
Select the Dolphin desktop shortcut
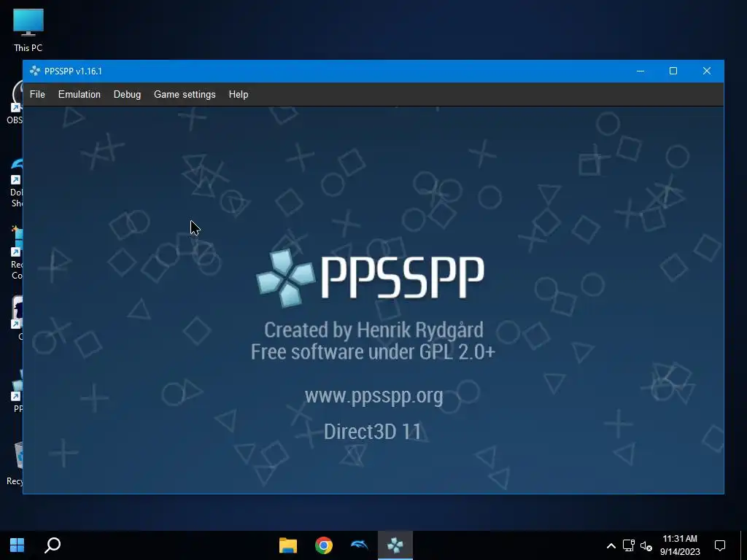[x=16, y=182]
